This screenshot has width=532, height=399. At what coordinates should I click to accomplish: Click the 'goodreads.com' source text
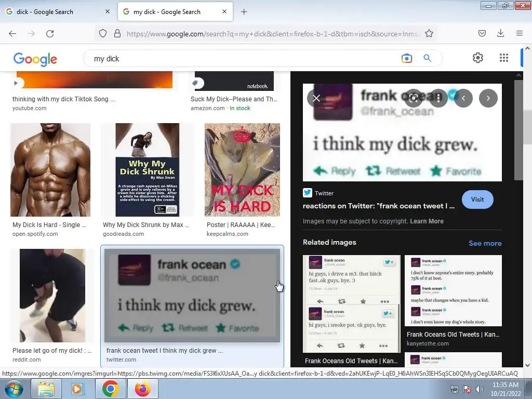123,234
